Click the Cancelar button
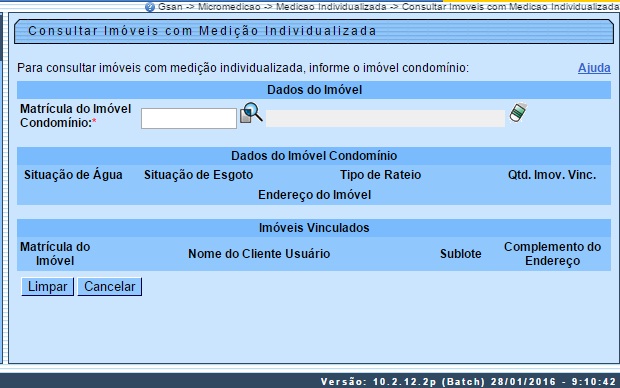The width and height of the screenshot is (620, 388). click(x=110, y=286)
